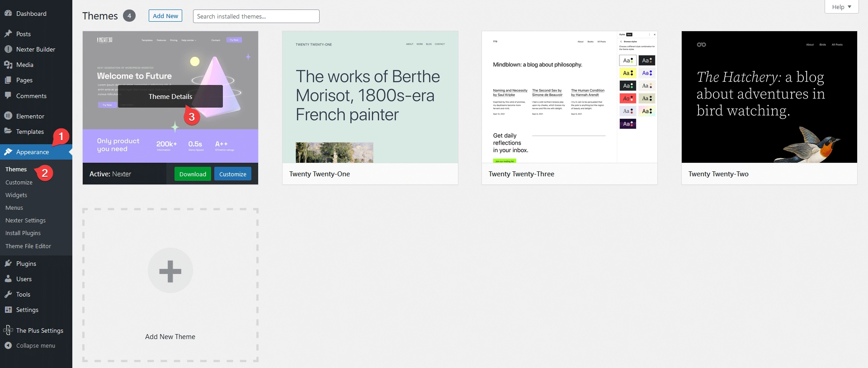The image size is (868, 368).
Task: Open Settings menu item
Action: tap(36, 310)
